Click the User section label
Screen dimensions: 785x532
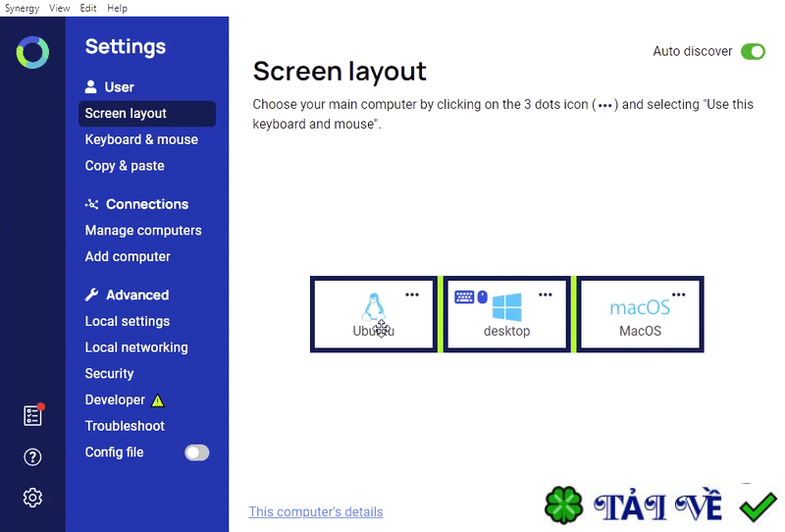119,87
